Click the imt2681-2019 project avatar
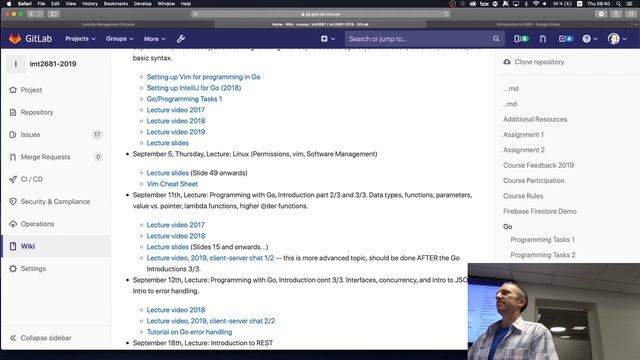 [16, 64]
